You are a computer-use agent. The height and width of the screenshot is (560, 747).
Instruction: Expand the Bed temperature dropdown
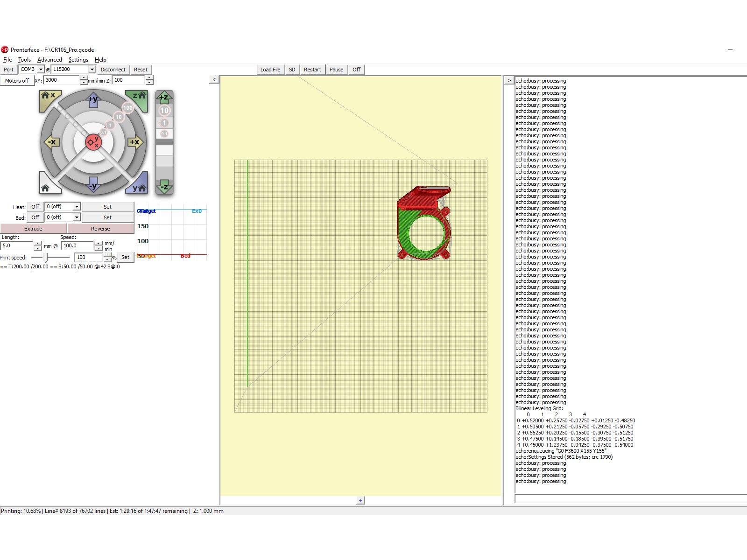pyautogui.click(x=77, y=217)
